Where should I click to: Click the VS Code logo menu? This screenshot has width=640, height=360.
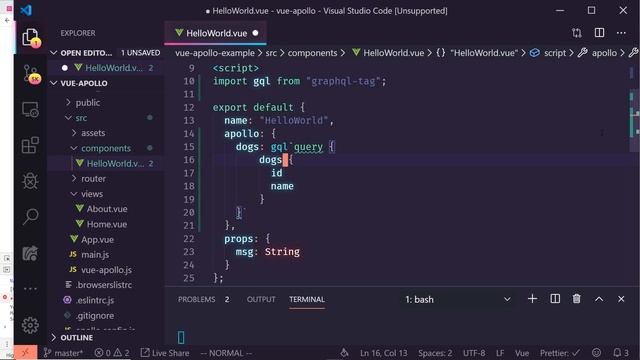(26, 10)
